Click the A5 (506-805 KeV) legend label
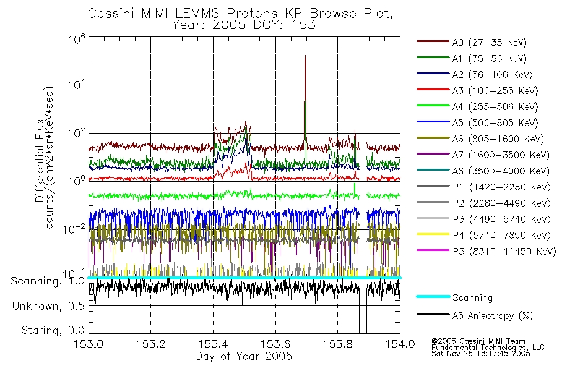Screen dimensions: 588x371 point(495,123)
